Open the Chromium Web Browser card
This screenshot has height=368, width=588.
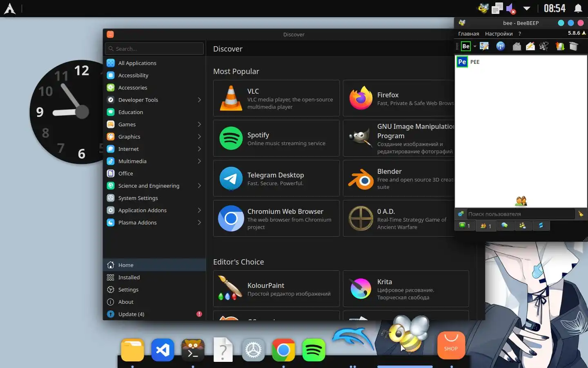(276, 218)
